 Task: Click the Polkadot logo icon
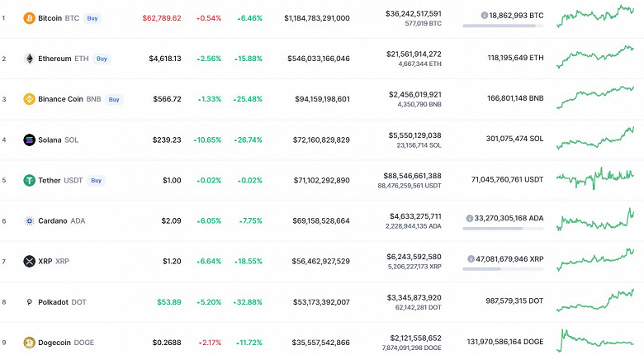pyautogui.click(x=30, y=302)
